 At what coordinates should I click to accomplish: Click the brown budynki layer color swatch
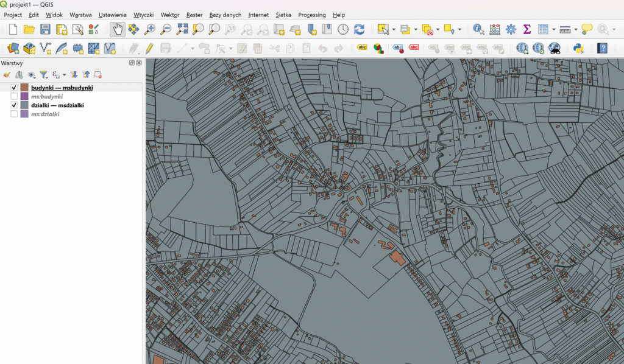(x=24, y=88)
